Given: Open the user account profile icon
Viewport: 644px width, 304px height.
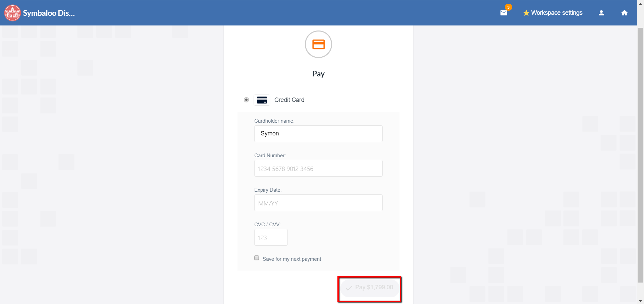Looking at the screenshot, I should tap(601, 13).
